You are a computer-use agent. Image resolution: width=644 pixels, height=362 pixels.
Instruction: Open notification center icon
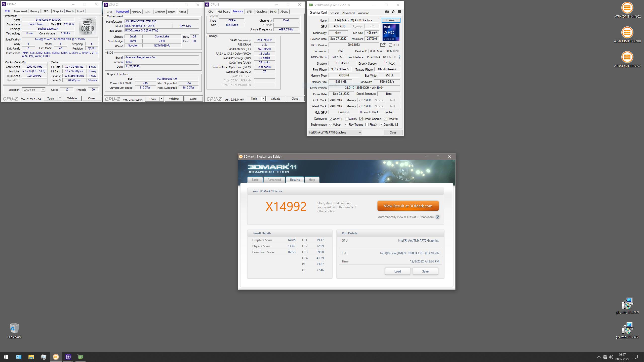click(x=636, y=357)
